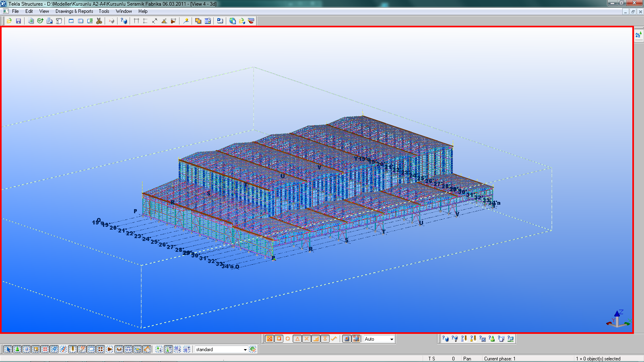Click the pushpin icon in top toolbar

(x=186, y=21)
